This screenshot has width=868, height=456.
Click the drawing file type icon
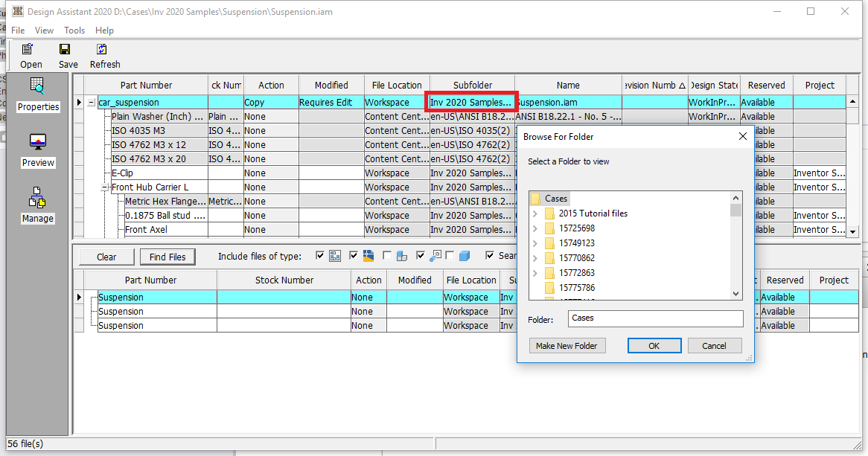click(368, 256)
